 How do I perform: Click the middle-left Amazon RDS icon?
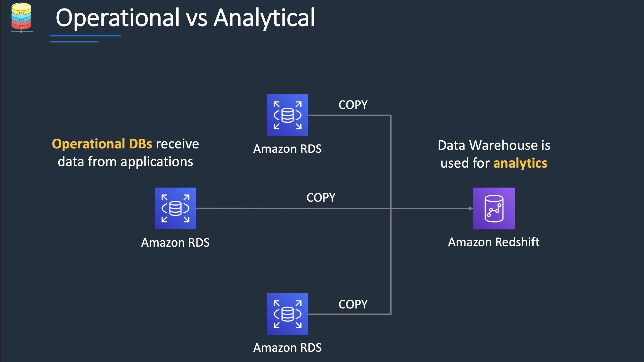click(175, 208)
